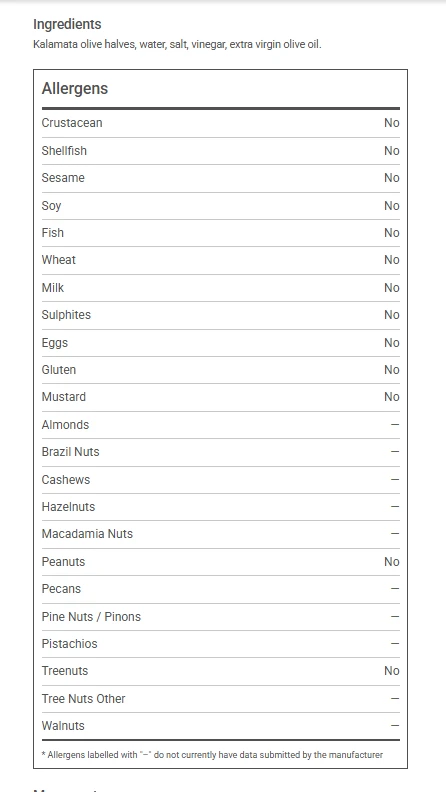Click the "No" value beside Treenuts
Screen dimensions: 446x792
391,671
